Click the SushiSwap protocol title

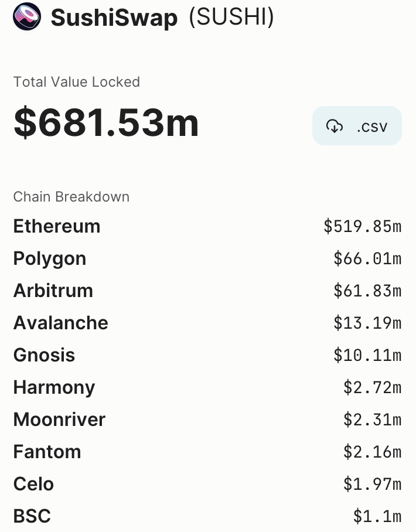coord(114,18)
